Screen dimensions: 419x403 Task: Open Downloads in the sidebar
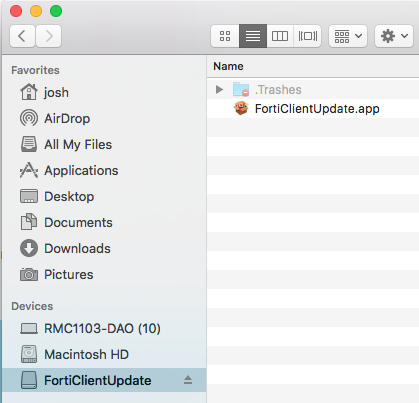(x=77, y=248)
